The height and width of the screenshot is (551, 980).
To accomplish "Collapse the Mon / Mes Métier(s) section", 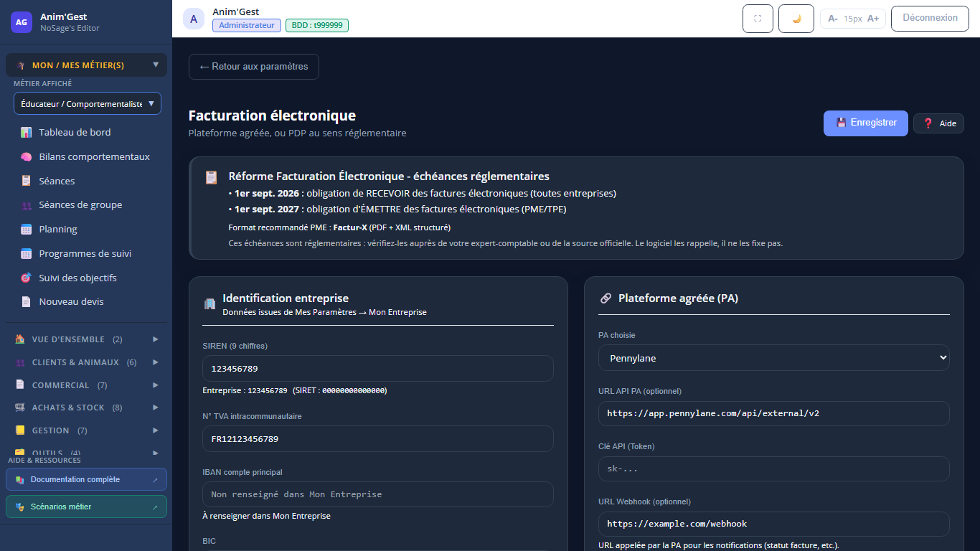I will tap(86, 65).
